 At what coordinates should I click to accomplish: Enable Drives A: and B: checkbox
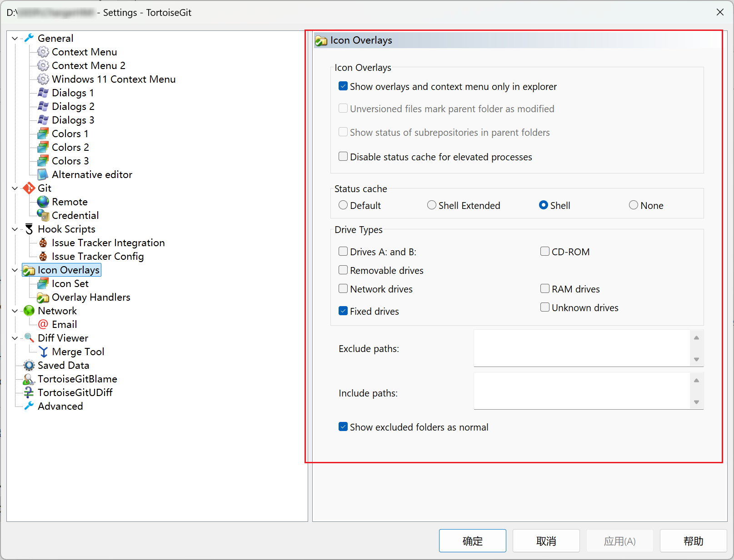pyautogui.click(x=343, y=252)
